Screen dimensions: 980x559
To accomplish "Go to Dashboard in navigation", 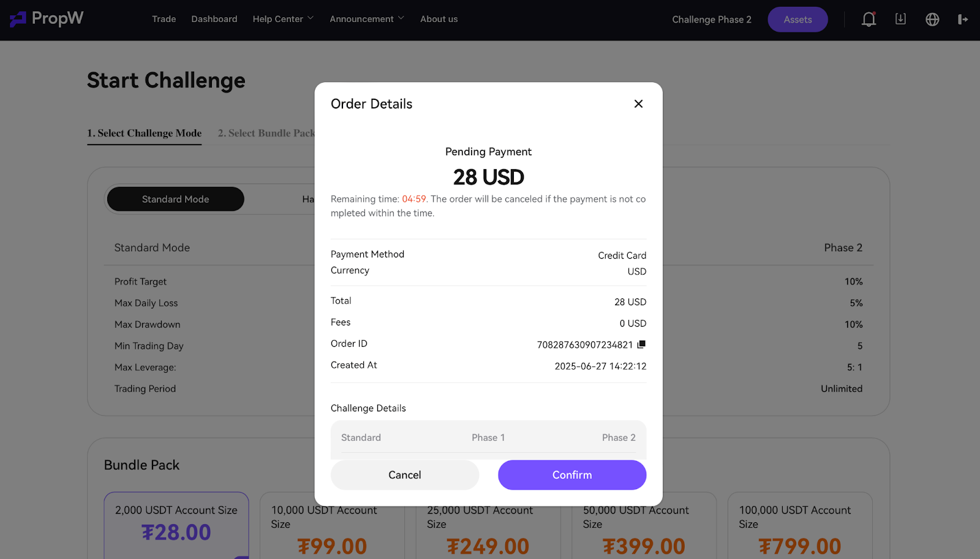I will (x=214, y=19).
